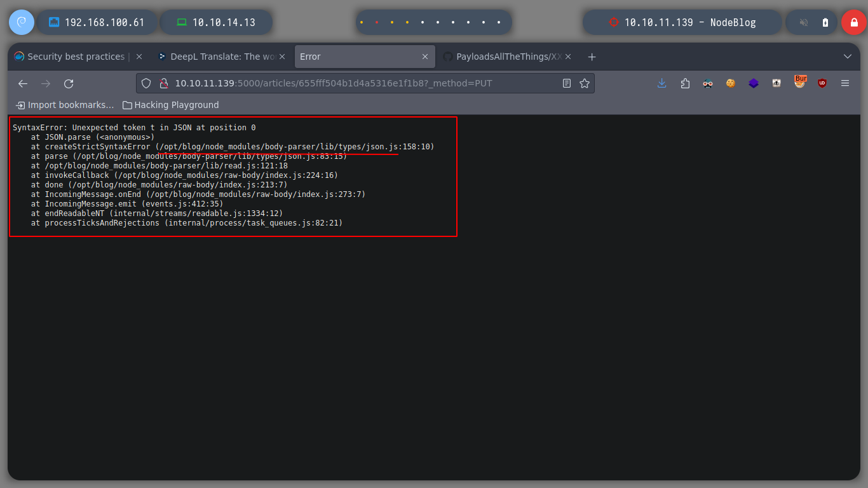The image size is (868, 488).
Task: Click the Import bookmarks... button
Action: coord(65,105)
